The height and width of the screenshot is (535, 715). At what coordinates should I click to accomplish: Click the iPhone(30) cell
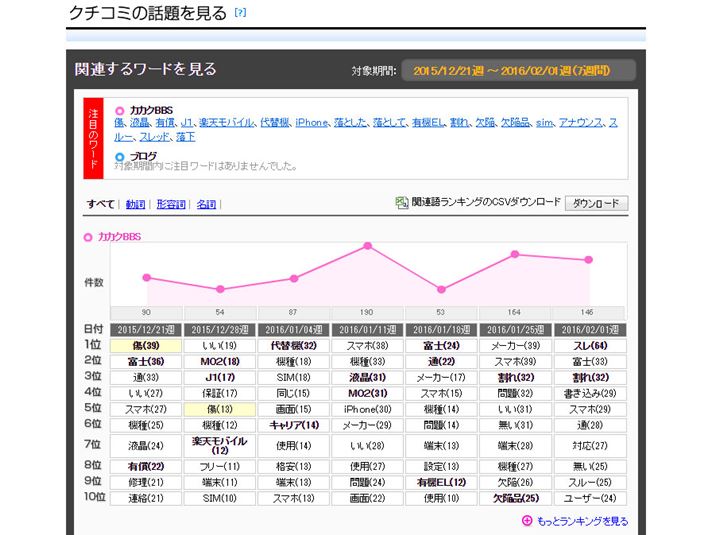click(x=368, y=409)
